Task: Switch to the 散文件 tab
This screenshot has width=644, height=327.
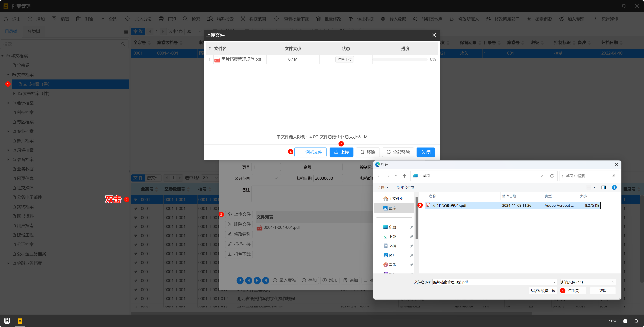Action: coord(153,178)
